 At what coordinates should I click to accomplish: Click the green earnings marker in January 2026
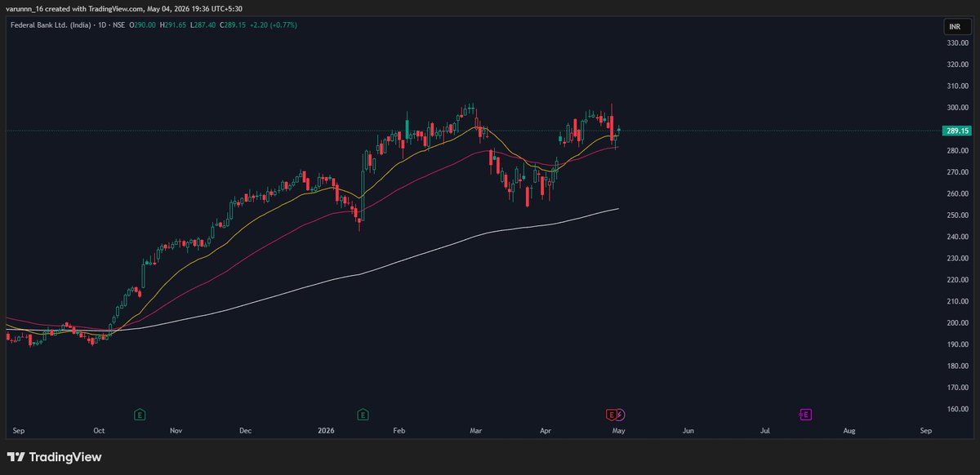tap(363, 415)
